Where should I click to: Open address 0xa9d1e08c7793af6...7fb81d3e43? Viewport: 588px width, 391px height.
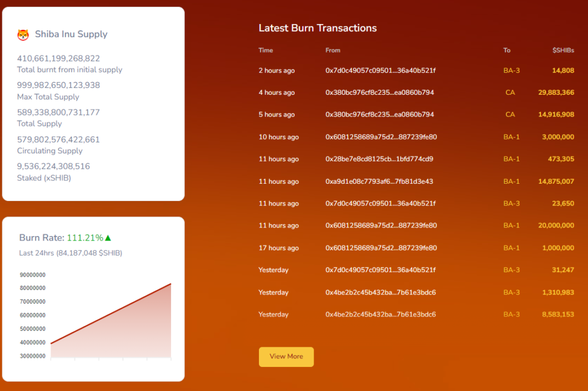click(379, 181)
